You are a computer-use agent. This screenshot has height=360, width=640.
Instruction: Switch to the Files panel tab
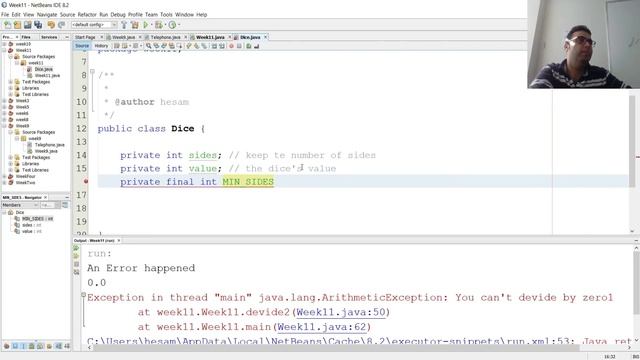[26, 37]
